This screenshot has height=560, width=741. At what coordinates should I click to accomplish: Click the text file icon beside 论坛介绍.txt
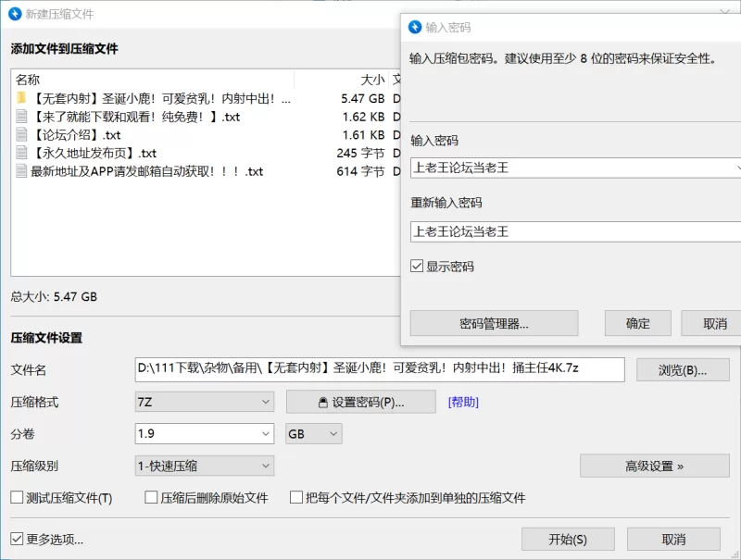coord(22,135)
